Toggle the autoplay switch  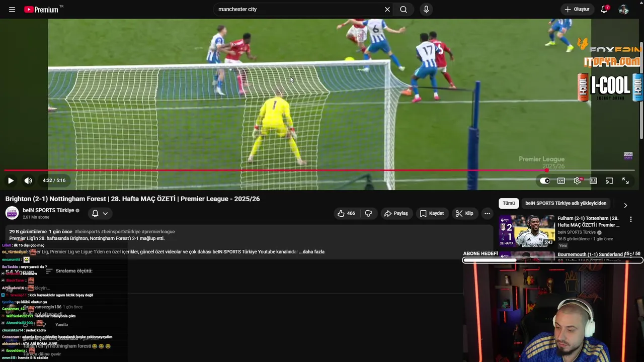point(545,180)
